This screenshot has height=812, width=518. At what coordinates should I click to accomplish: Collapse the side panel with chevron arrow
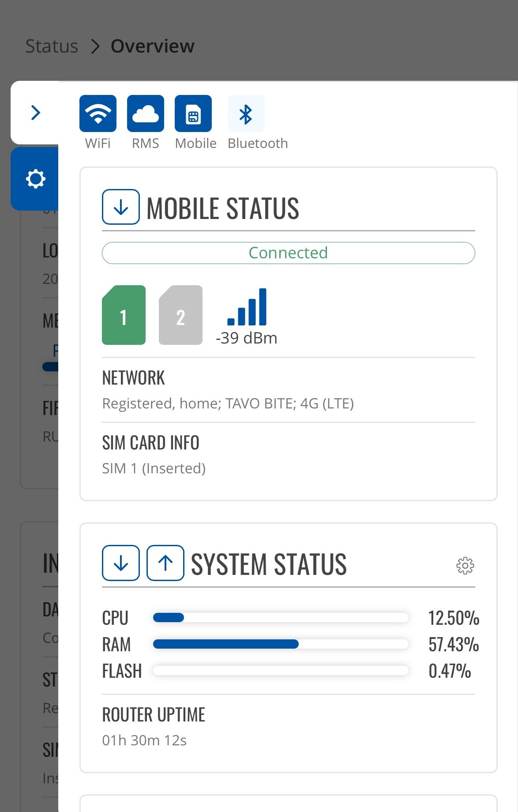click(x=36, y=113)
